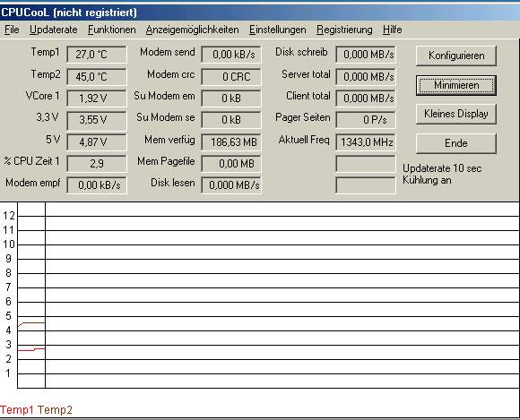Click the Server total value field
Image resolution: width=520 pixels, height=420 pixels.
pos(366,77)
